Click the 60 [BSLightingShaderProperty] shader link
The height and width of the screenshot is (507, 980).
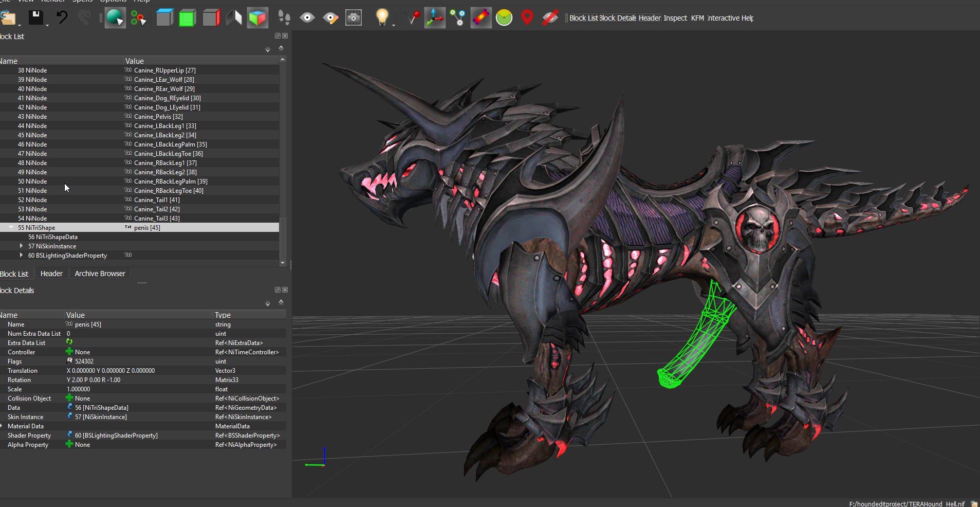pyautogui.click(x=116, y=435)
